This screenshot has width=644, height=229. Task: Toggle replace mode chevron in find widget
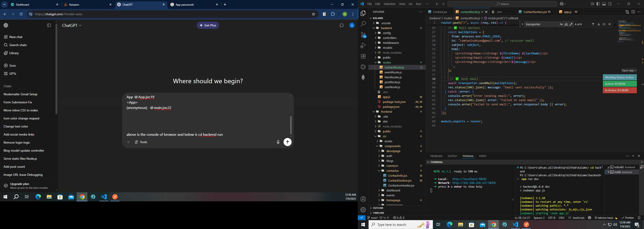click(x=522, y=24)
